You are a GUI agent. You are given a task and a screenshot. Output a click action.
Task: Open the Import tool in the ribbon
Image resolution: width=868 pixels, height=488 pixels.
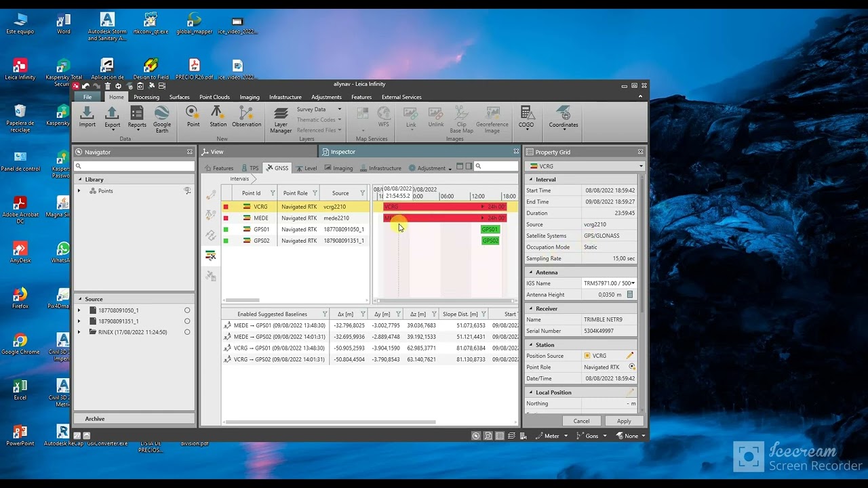coord(87,117)
